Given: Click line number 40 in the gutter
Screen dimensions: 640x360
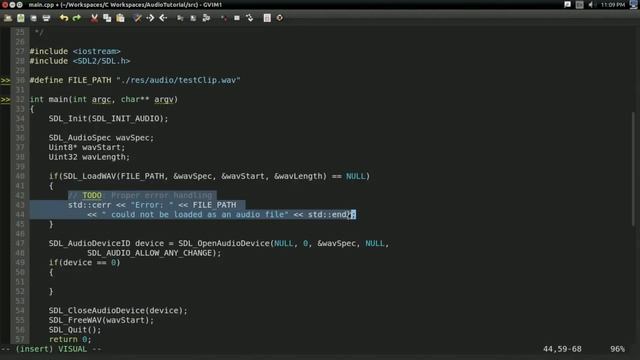Looking at the screenshot, I should 20,176.
